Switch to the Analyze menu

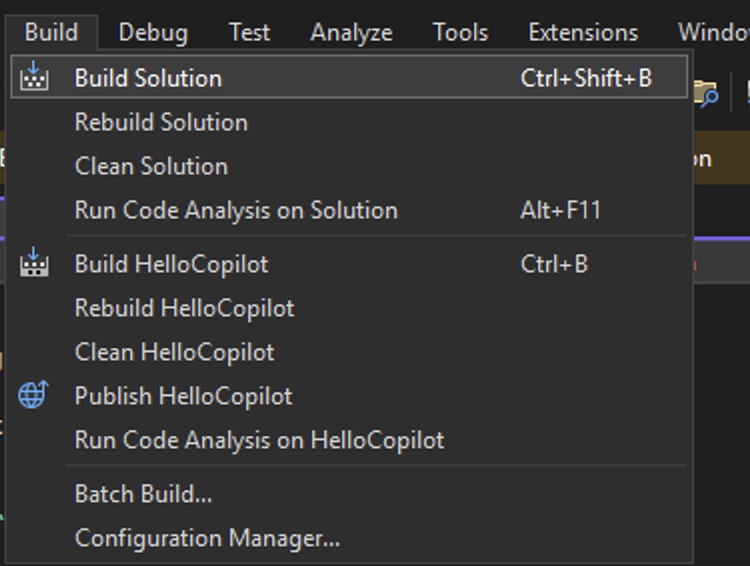351,32
